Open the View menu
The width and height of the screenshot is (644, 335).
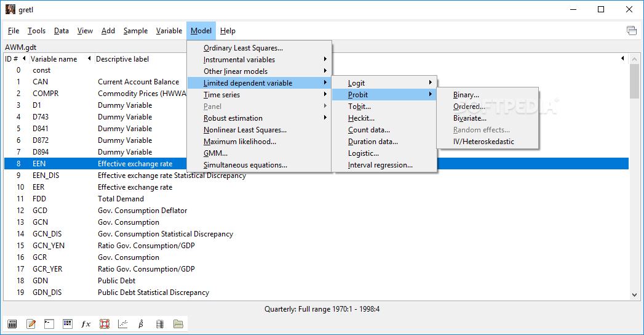[85, 31]
